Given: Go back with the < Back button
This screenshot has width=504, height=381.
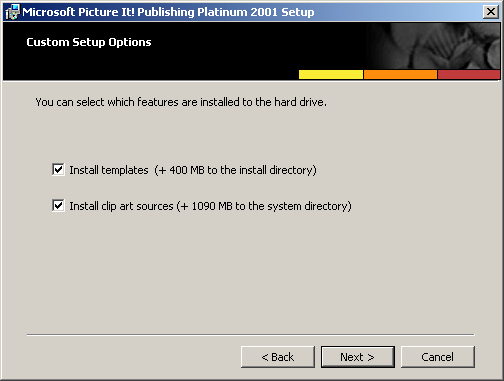Looking at the screenshot, I should [x=278, y=357].
